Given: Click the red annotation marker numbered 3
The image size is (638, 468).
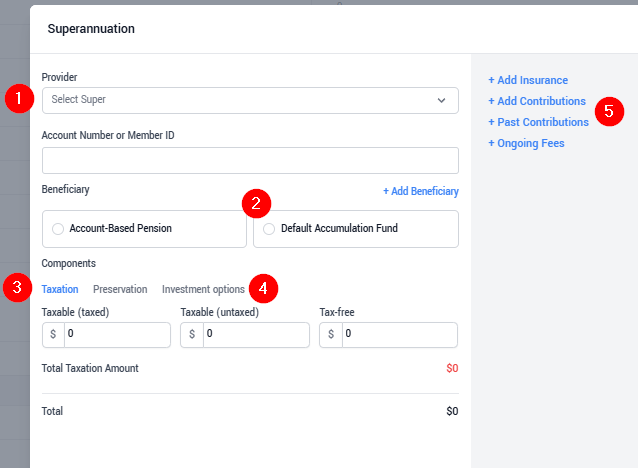Looking at the screenshot, I should tap(17, 288).
